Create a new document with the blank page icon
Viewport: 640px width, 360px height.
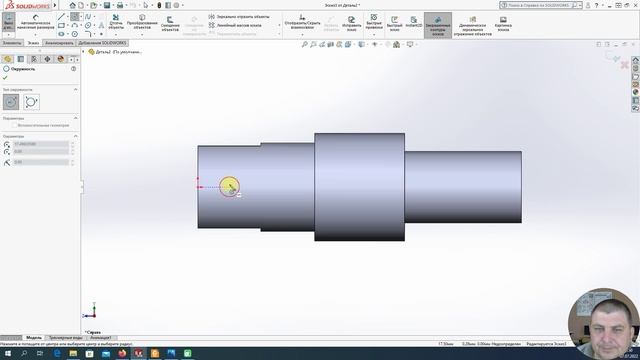tap(81, 5)
